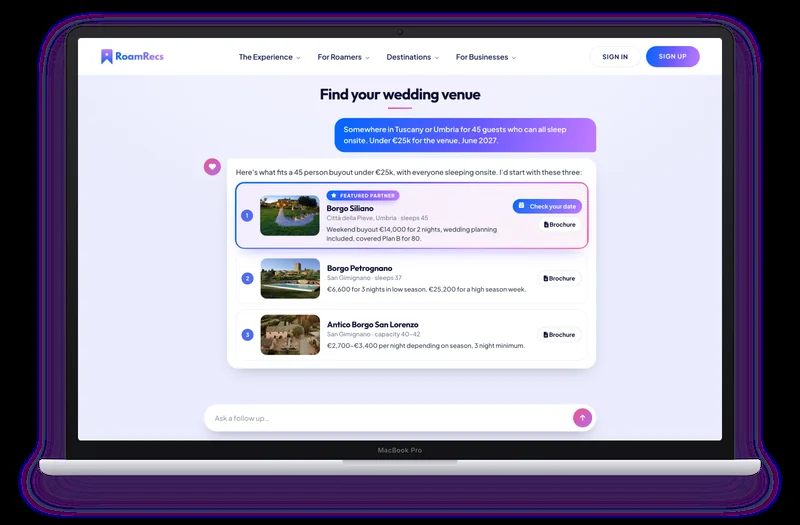Open The Experience menu
Viewport: 800px width, 525px height.
pos(270,57)
